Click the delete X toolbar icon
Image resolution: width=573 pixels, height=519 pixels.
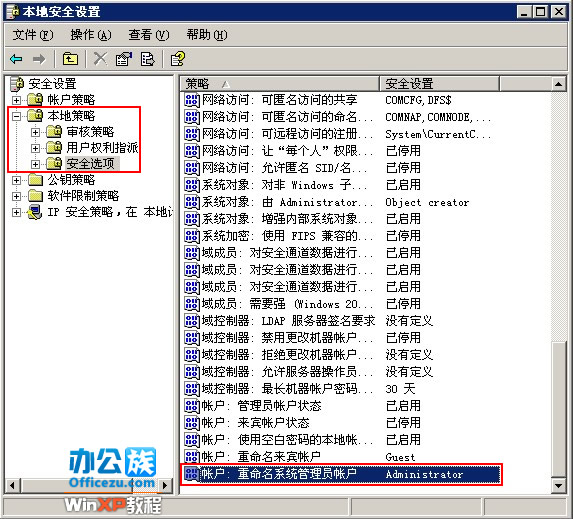(100, 59)
